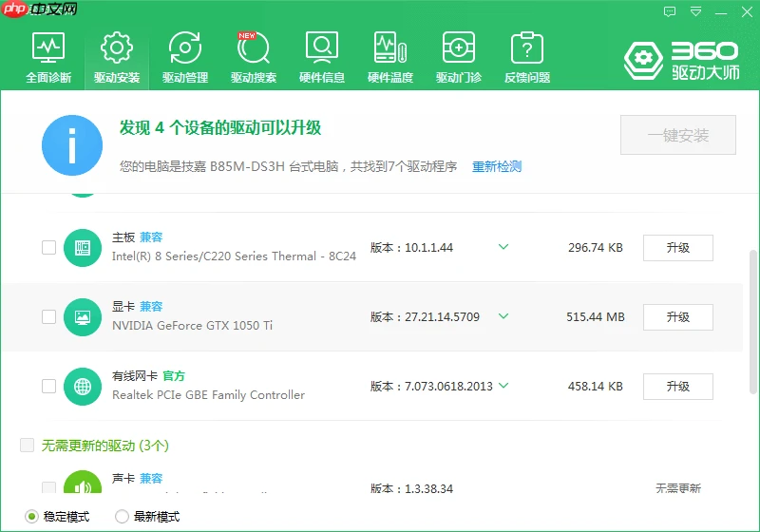
Task: Click 升级 for the 主板 driver
Action: pos(678,248)
